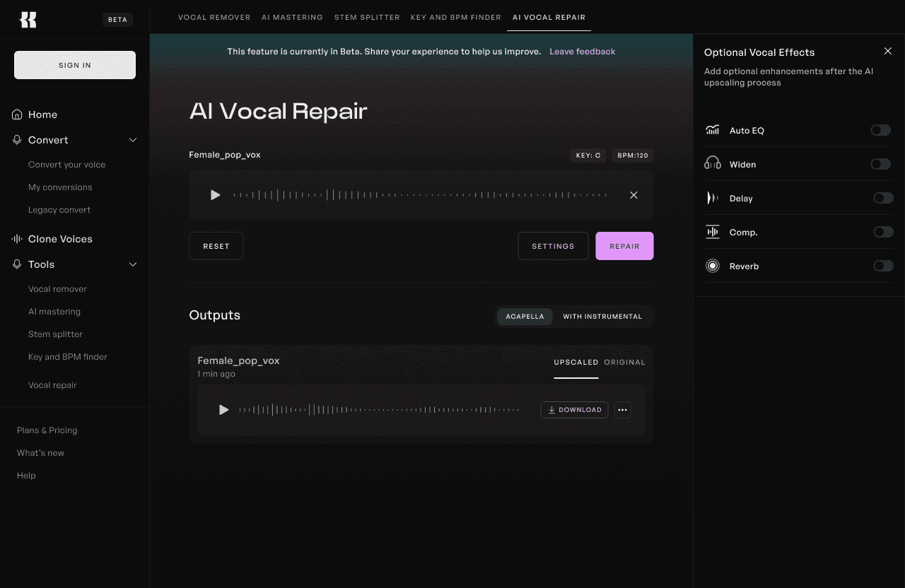Select the AI Vocal Repair tab
This screenshot has height=588, width=905.
coord(549,17)
